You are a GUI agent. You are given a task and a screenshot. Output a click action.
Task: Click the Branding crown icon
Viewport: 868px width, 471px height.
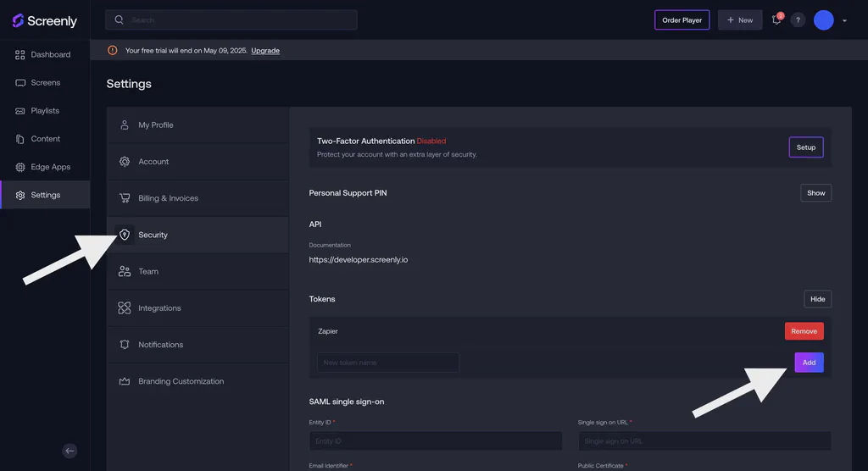(125, 381)
